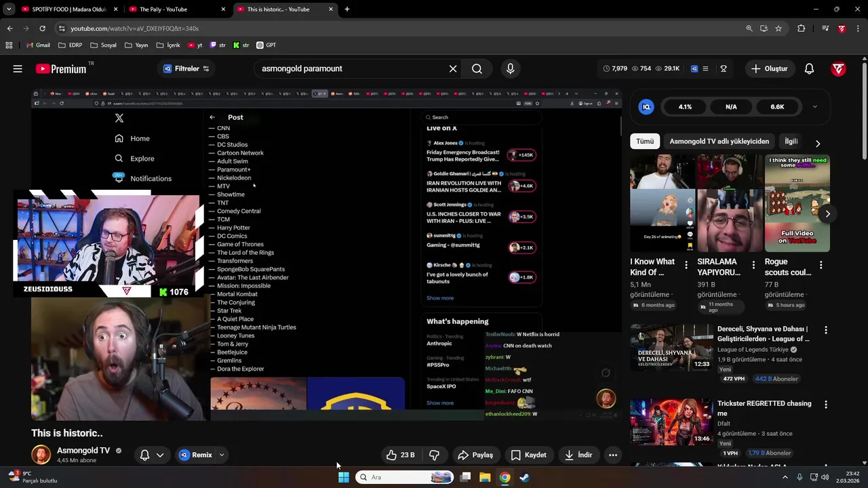The image size is (868, 488).
Task: Open vidIQ list menu icon in header
Action: [705, 68]
